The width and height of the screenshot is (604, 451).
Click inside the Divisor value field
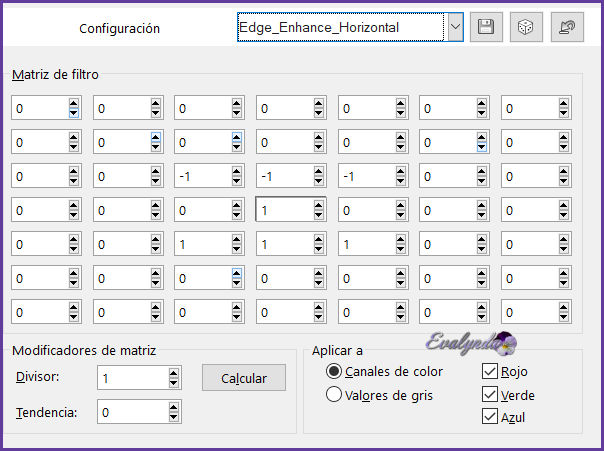coord(128,377)
